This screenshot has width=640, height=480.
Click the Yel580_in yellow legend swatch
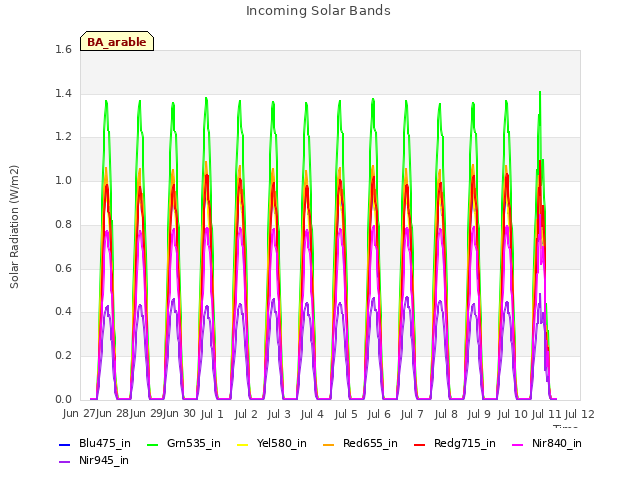(x=242, y=444)
